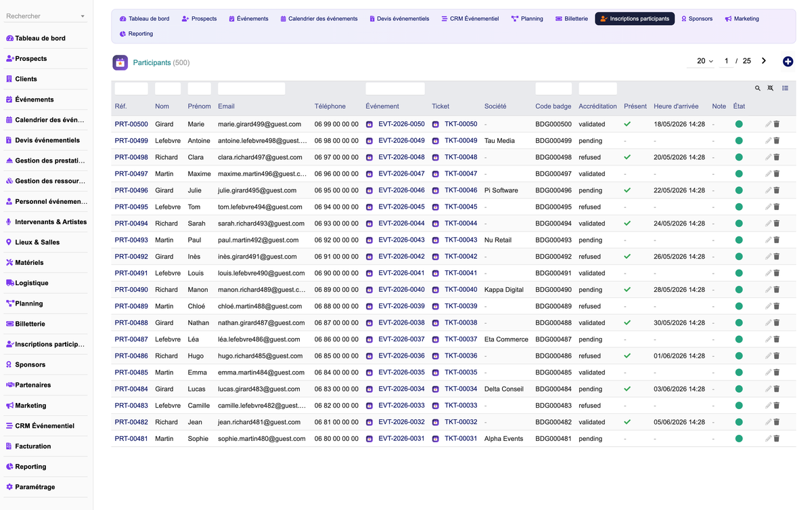This screenshot has height=510, width=812.
Task: Open the Rechercher sidebar dropdown
Action: (x=46, y=16)
